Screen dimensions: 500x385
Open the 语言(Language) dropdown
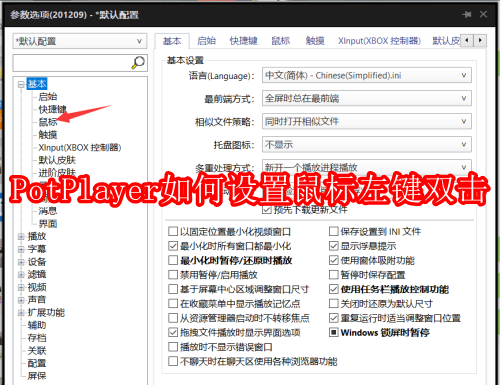click(367, 75)
